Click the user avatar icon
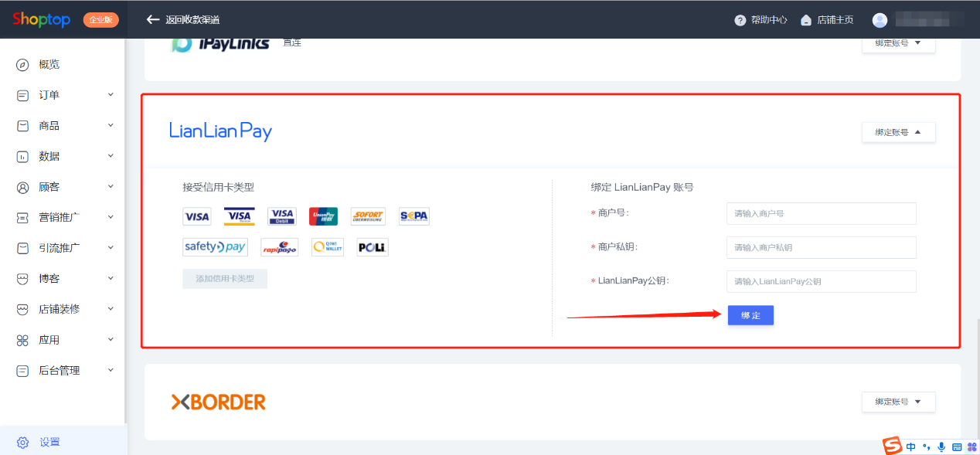Screen dimensions: 980x455 (880, 20)
